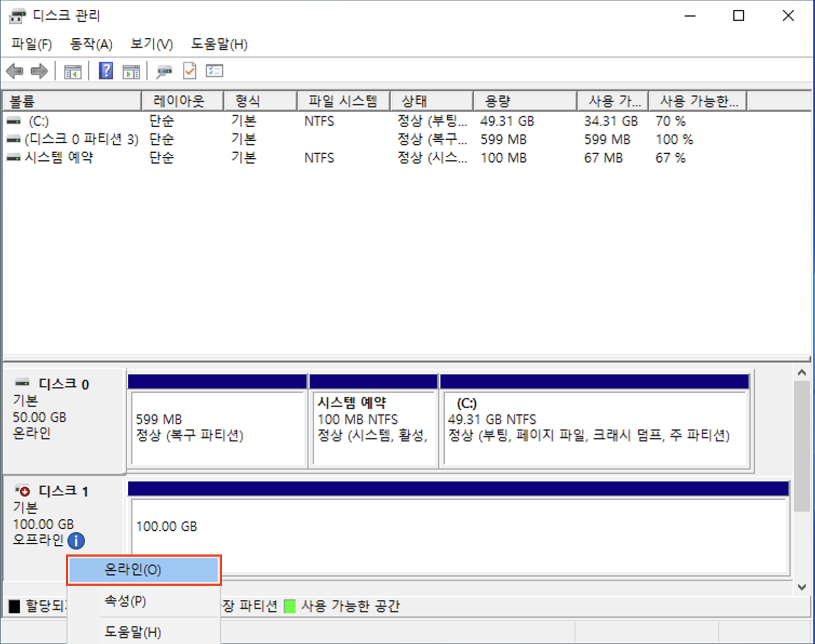Click the 34.31 GB free space cell
Image resolution: width=815 pixels, height=644 pixels.
611,121
